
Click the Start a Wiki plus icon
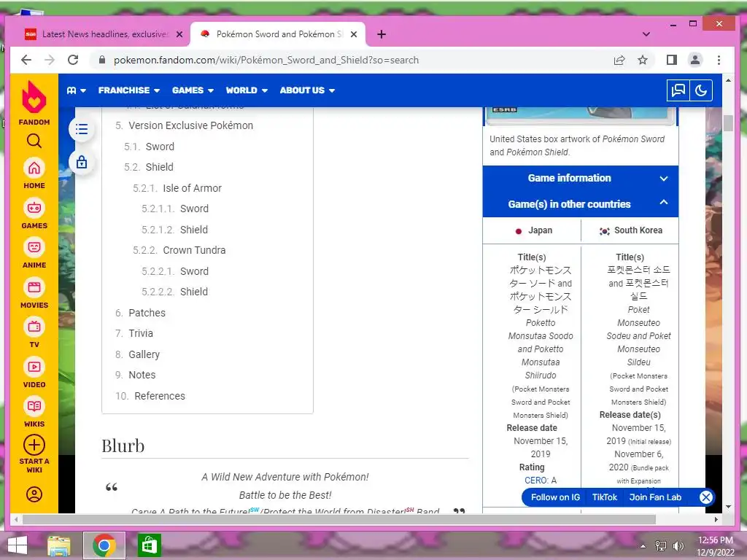(x=34, y=446)
